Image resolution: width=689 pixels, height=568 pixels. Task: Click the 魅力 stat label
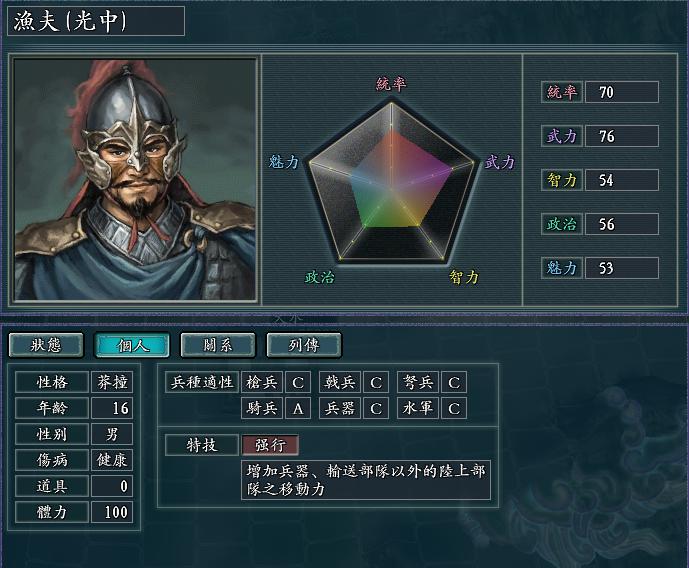click(x=562, y=268)
